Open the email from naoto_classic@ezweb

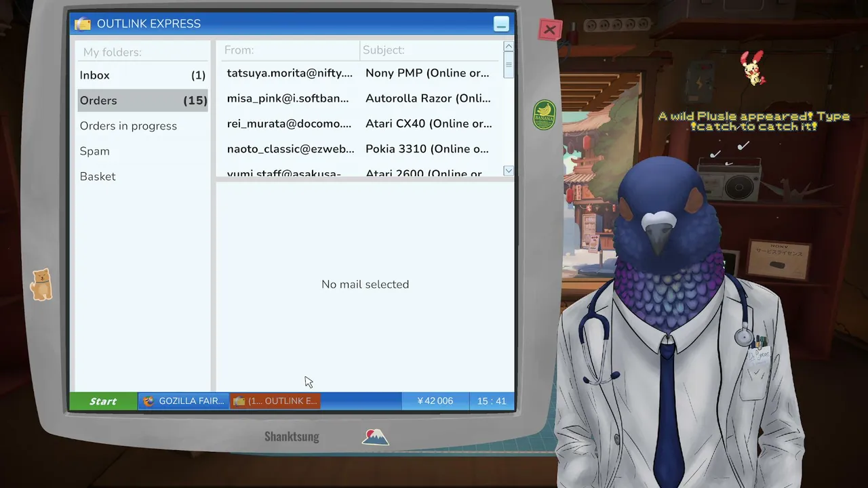pos(290,149)
